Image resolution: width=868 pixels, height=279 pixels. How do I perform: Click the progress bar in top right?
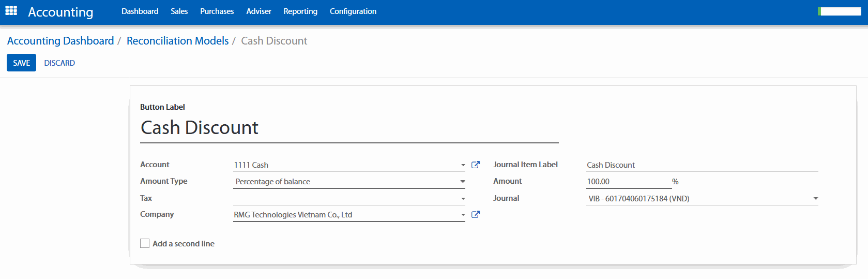pos(839,11)
